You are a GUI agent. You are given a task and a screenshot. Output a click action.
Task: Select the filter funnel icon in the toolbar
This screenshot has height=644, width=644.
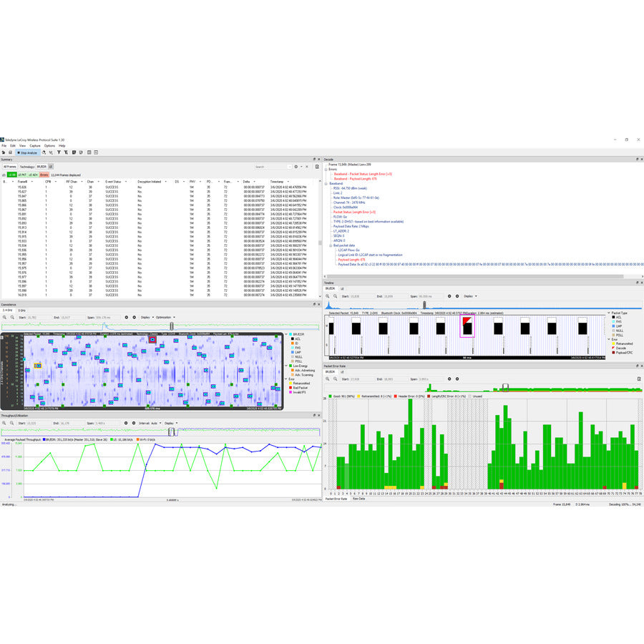[58, 152]
